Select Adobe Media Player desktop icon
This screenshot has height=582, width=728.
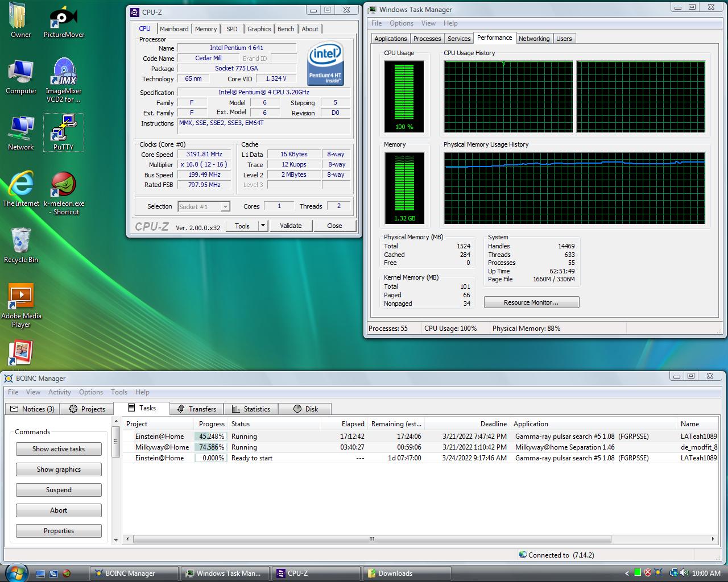click(x=21, y=306)
